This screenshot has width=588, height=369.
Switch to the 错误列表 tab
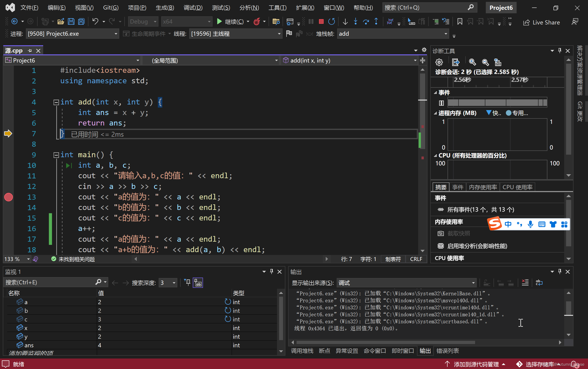447,351
